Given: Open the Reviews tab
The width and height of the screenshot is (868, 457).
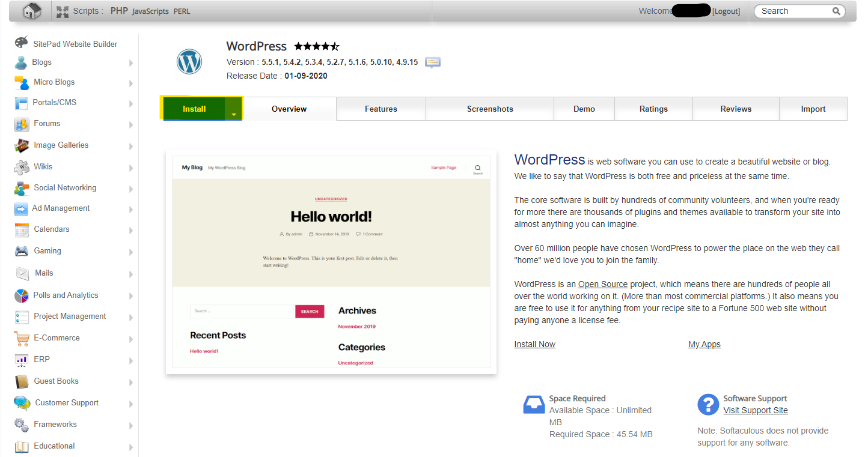Looking at the screenshot, I should [x=736, y=109].
